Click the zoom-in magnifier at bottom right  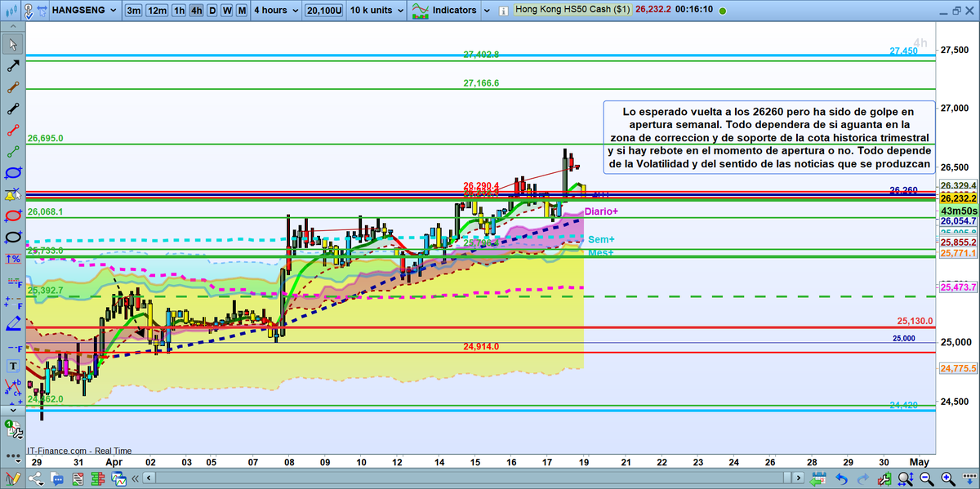point(947,478)
